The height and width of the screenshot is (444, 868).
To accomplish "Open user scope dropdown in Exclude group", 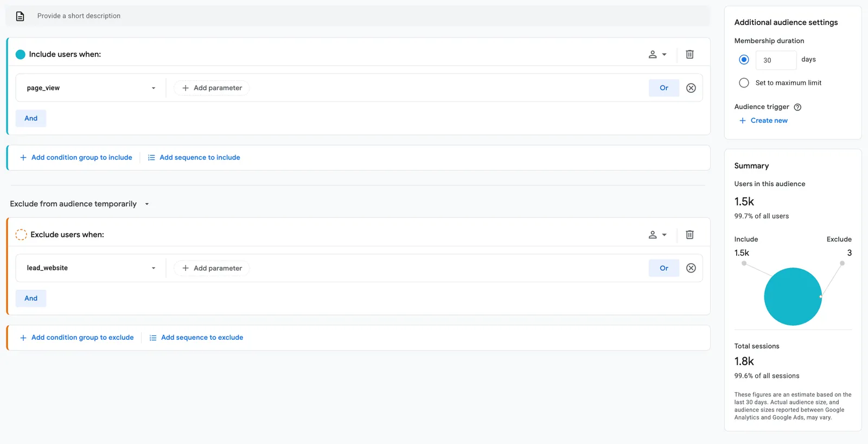I will [x=658, y=234].
